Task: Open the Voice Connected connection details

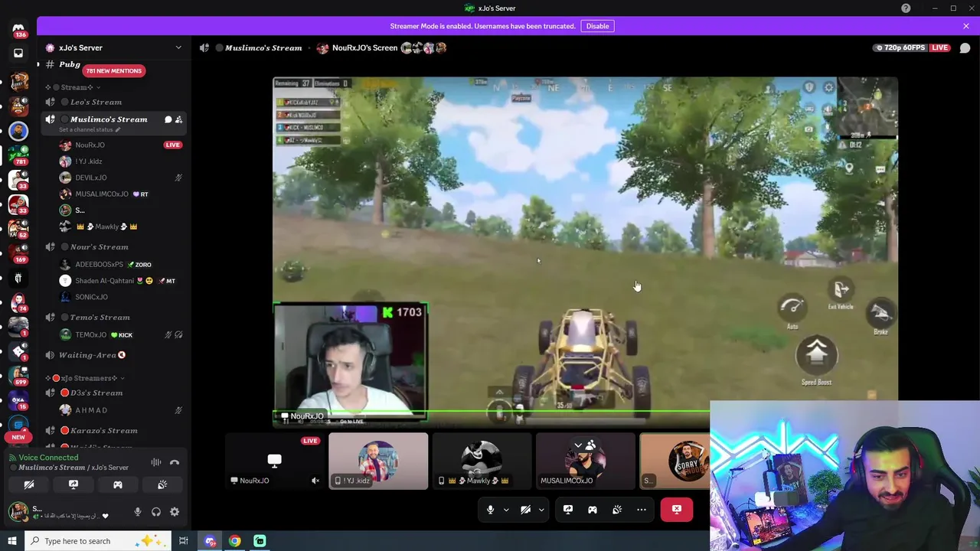Action: 48,458
